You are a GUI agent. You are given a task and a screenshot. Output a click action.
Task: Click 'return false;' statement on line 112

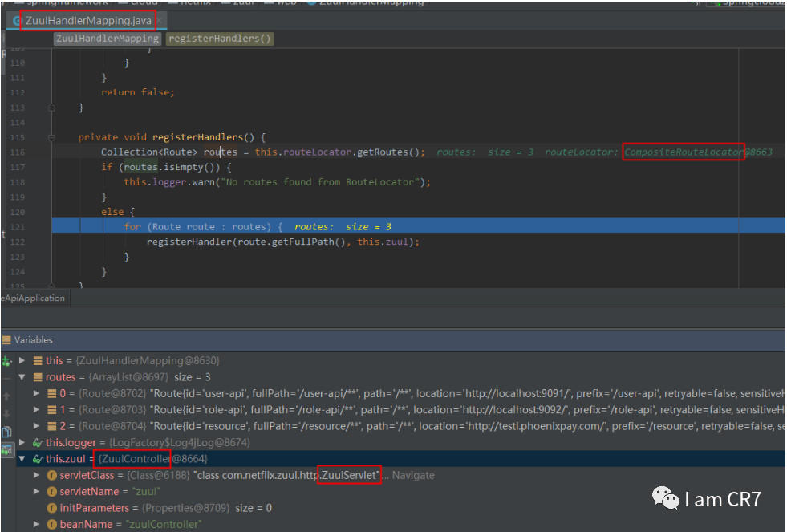[137, 92]
